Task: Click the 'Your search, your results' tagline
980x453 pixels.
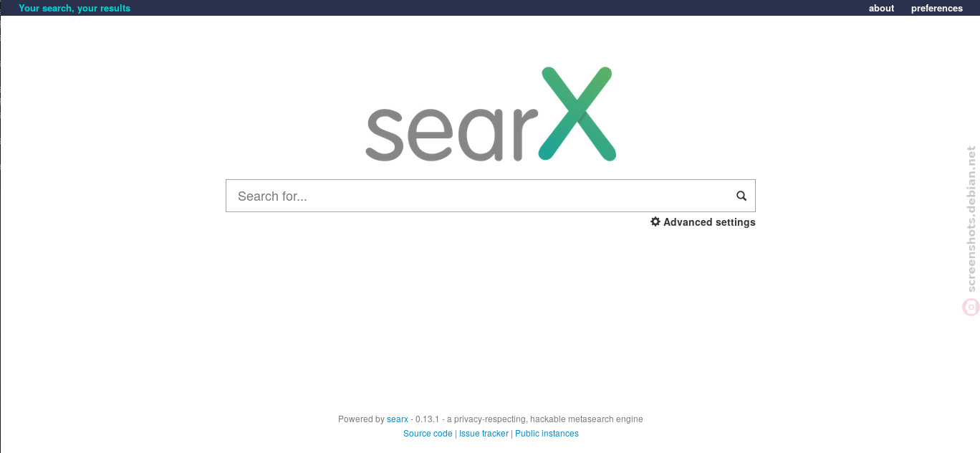Action: coord(75,9)
